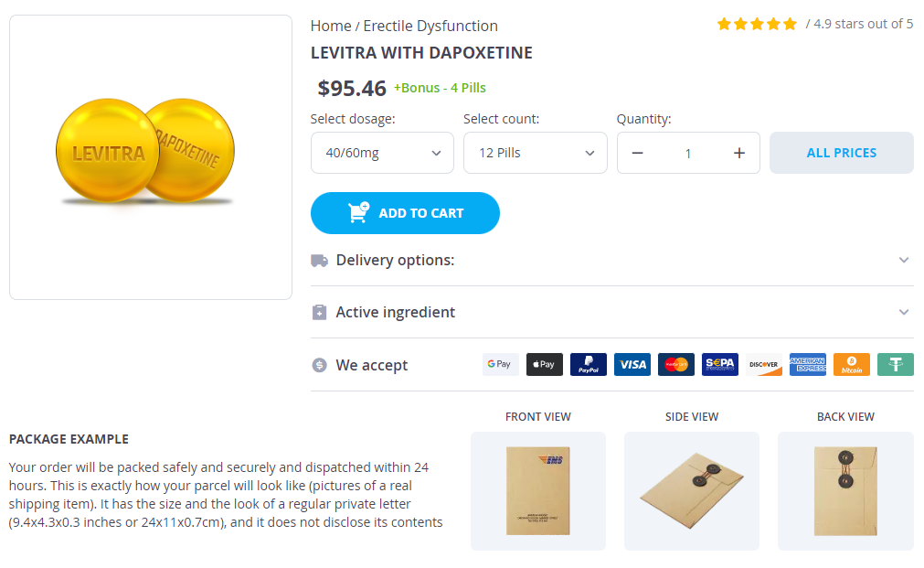Increase quantity with the plus button
Viewport: 924px width, 568px height.
pos(739,153)
